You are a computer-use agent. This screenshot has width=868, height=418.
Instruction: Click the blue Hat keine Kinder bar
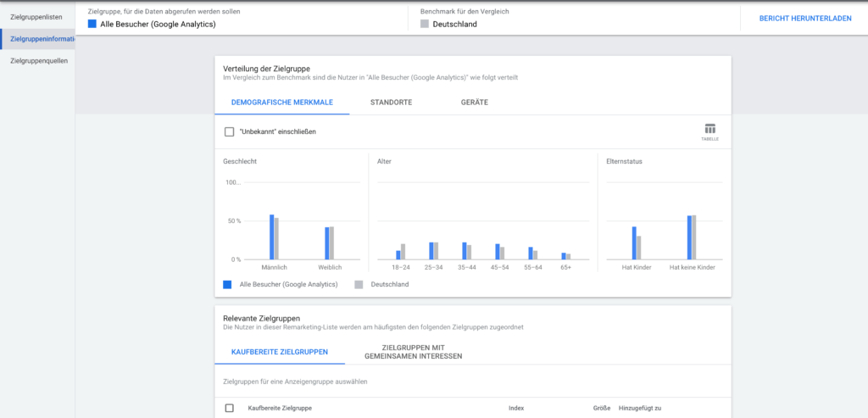click(x=689, y=237)
